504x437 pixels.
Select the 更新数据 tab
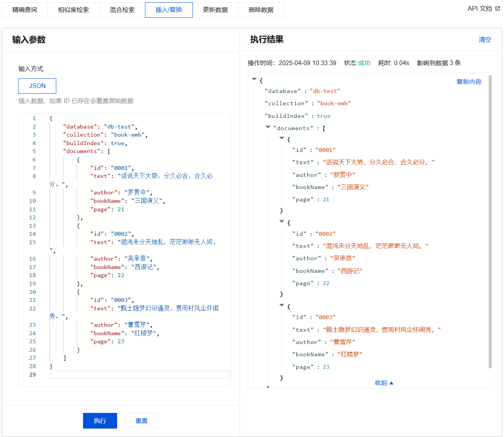click(x=215, y=10)
